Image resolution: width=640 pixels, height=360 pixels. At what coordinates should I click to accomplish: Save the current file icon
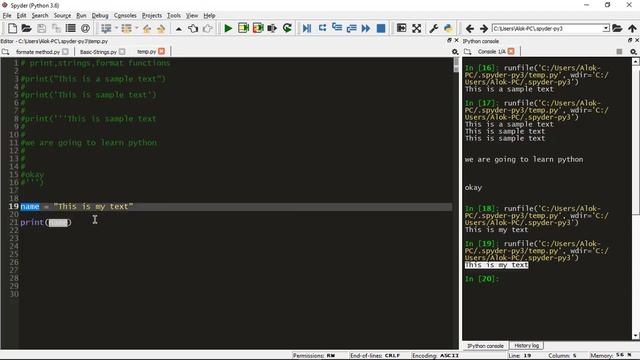pos(41,28)
